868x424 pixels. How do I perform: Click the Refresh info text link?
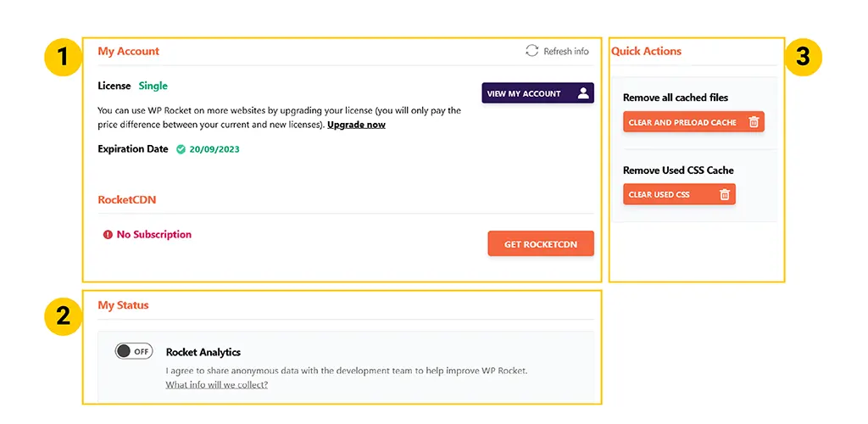(565, 52)
